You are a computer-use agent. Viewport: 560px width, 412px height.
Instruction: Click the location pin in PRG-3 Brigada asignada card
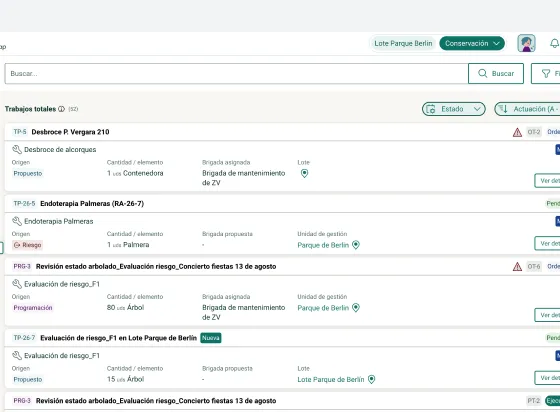(x=356, y=308)
